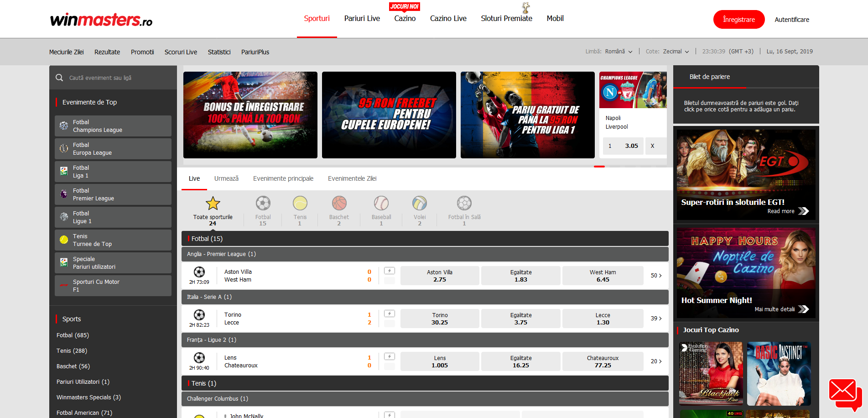Open Scoruri Live link
This screenshot has width=868, height=418.
tap(181, 52)
